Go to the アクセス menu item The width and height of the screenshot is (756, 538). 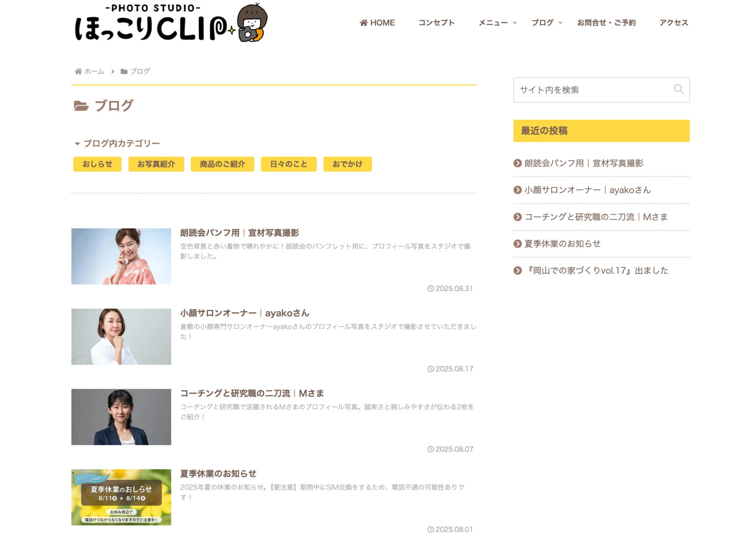click(x=674, y=23)
